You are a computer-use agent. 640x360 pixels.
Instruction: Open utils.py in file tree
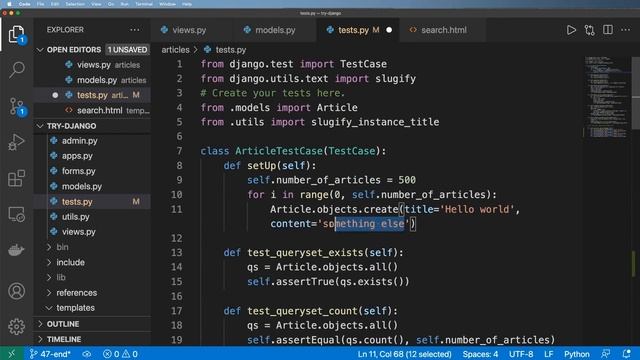[76, 217]
